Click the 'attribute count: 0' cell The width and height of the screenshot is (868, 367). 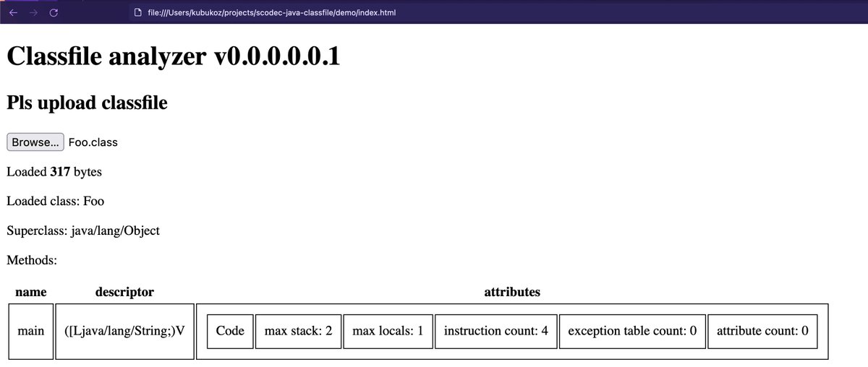[762, 331]
